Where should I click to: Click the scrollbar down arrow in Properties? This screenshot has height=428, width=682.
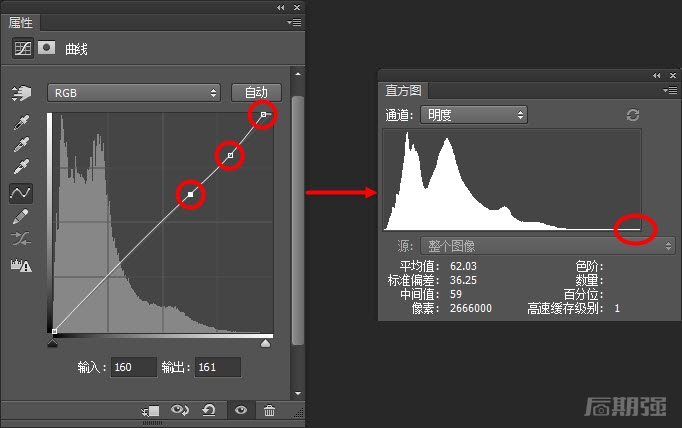click(x=298, y=393)
